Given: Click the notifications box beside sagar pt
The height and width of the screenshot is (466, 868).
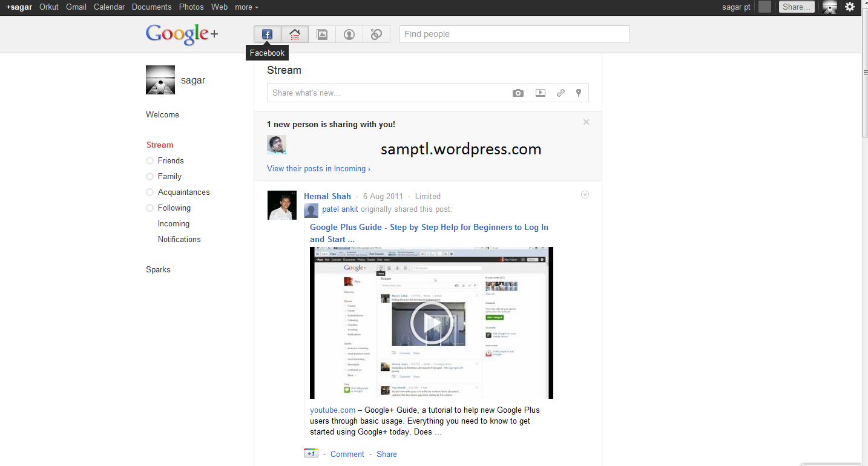Looking at the screenshot, I should 765,7.
